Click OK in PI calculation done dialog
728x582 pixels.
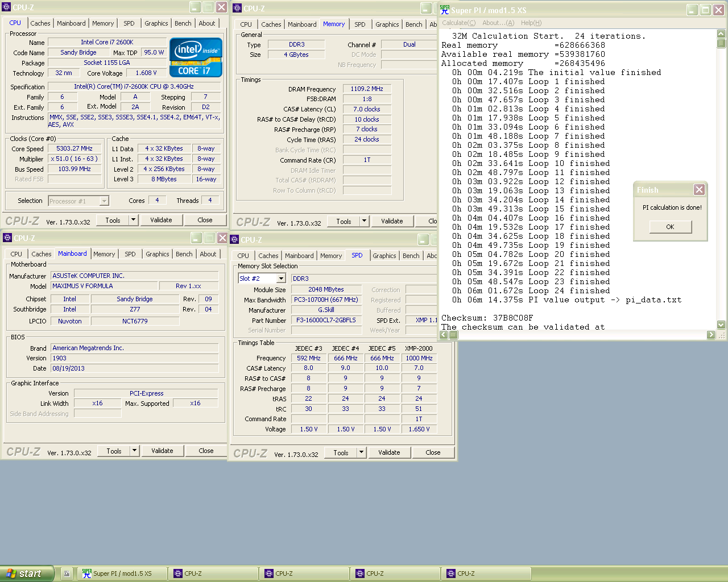(x=671, y=227)
